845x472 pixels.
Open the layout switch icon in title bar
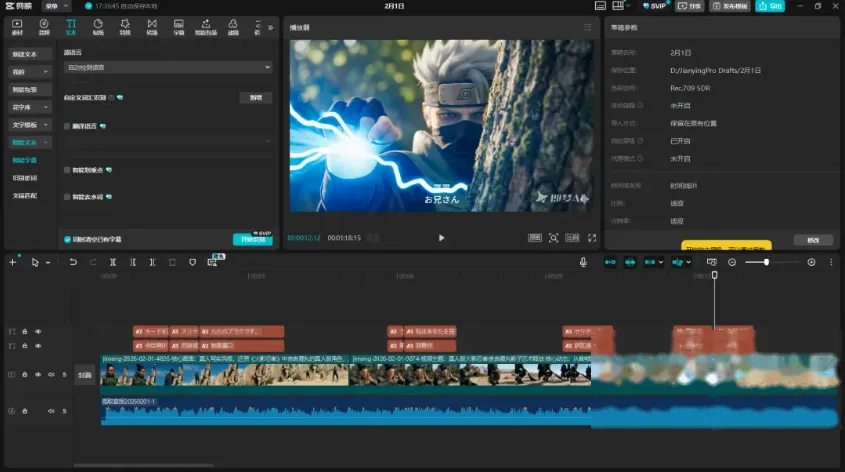pyautogui.click(x=618, y=6)
